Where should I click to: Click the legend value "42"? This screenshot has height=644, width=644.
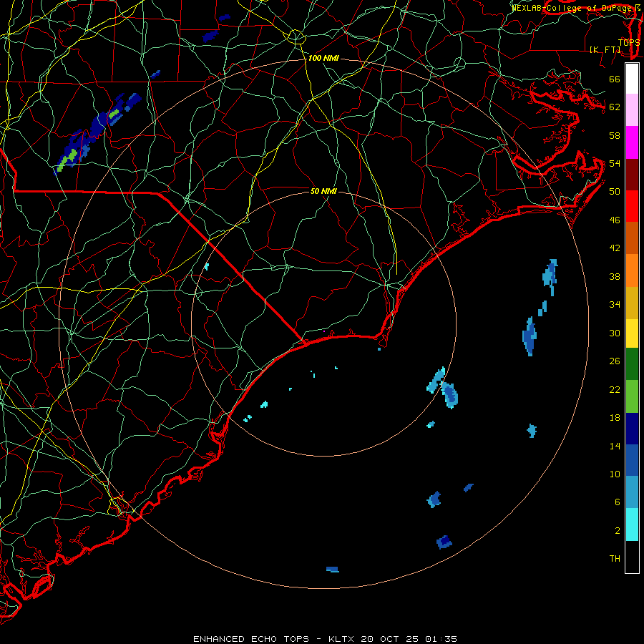(x=615, y=248)
